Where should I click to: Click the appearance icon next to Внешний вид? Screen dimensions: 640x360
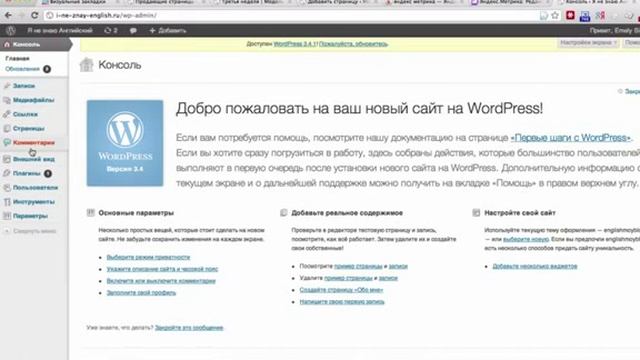click(x=7, y=159)
